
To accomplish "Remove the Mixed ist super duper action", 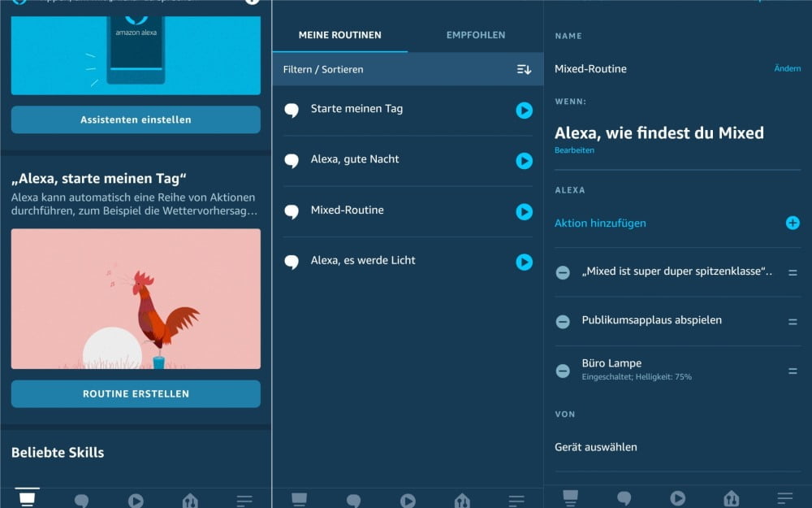I will (x=563, y=272).
